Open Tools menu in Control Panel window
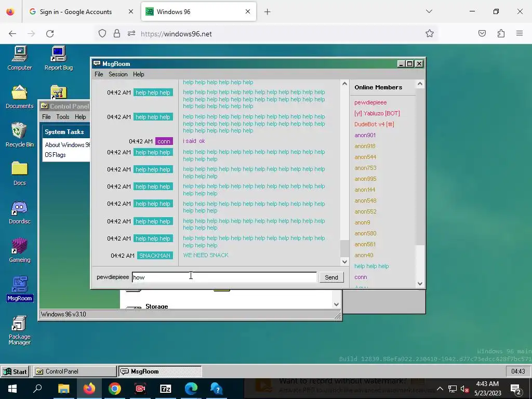 coord(63,117)
